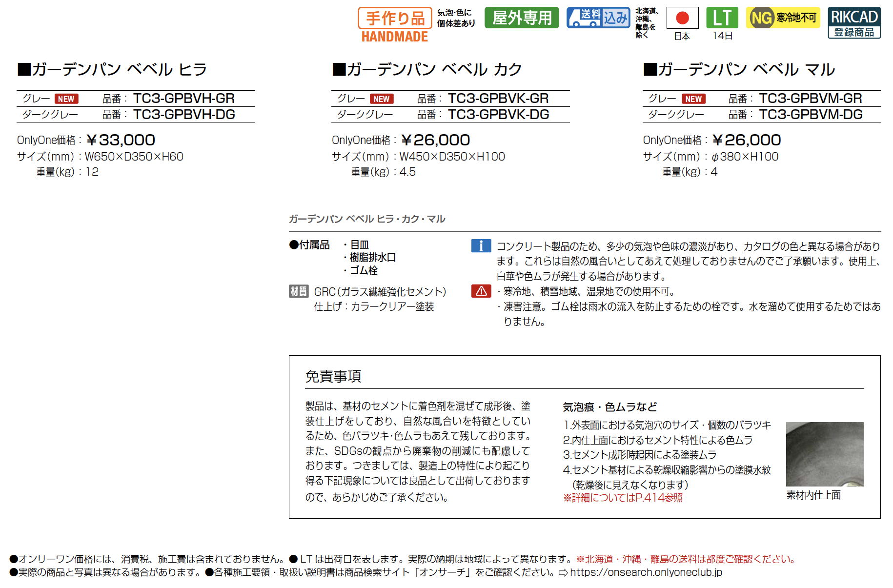Click the accessory item 樹脂排水口

coord(373,258)
